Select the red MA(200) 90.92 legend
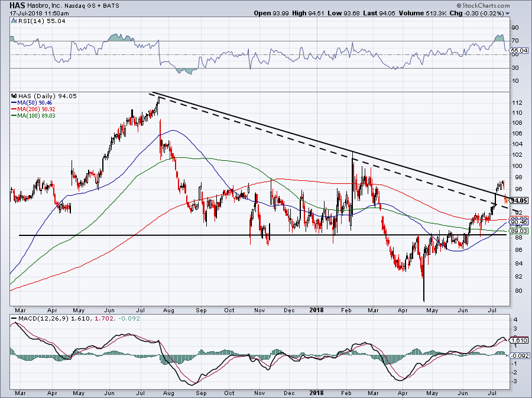 click(33, 109)
